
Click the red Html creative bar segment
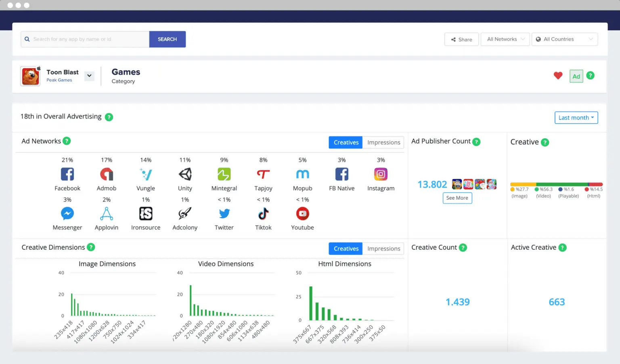(596, 184)
